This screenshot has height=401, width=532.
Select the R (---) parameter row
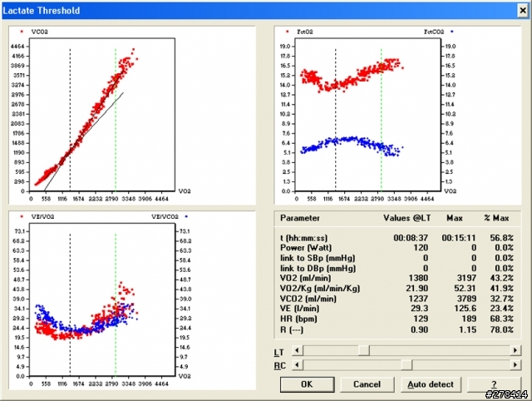(x=397, y=329)
